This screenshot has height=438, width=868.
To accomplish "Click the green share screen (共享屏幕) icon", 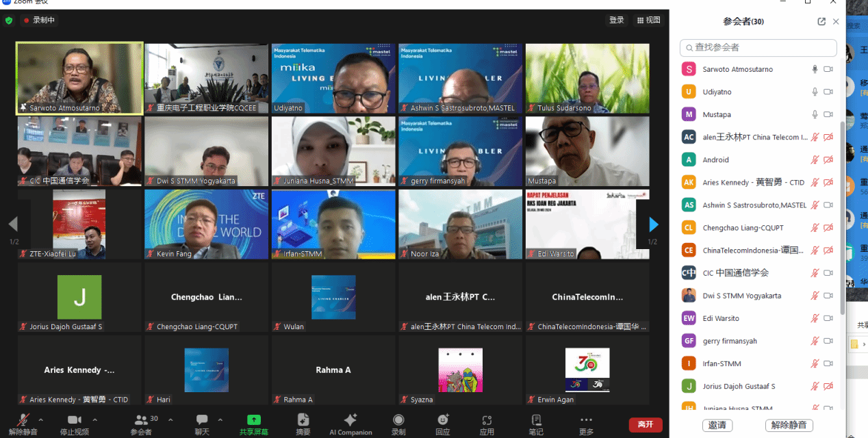I will 254,420.
